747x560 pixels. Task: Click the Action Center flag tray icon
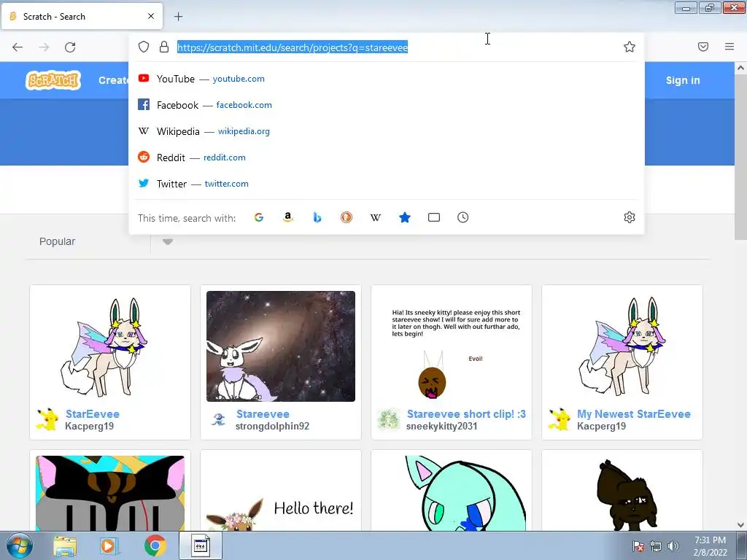point(638,546)
